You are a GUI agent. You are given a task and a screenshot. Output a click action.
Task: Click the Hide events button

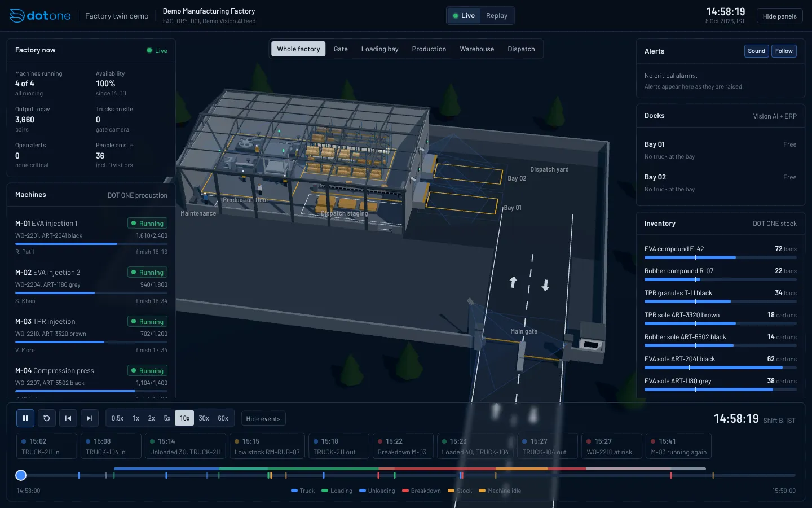263,419
